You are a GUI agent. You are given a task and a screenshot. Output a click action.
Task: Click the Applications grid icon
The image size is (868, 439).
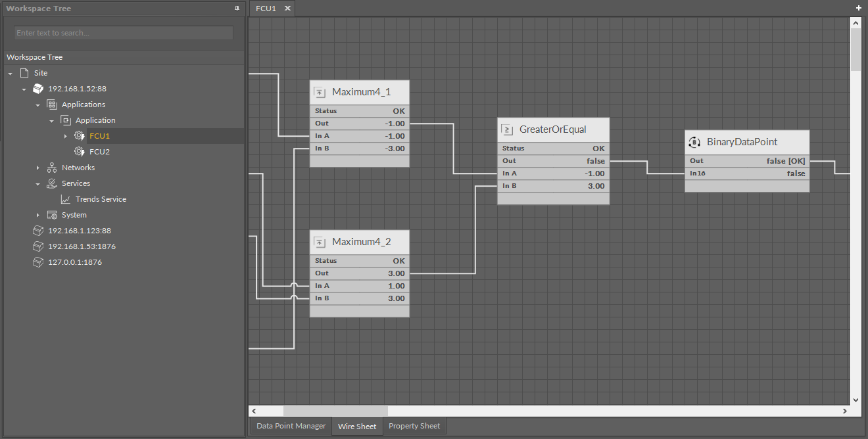[51, 104]
